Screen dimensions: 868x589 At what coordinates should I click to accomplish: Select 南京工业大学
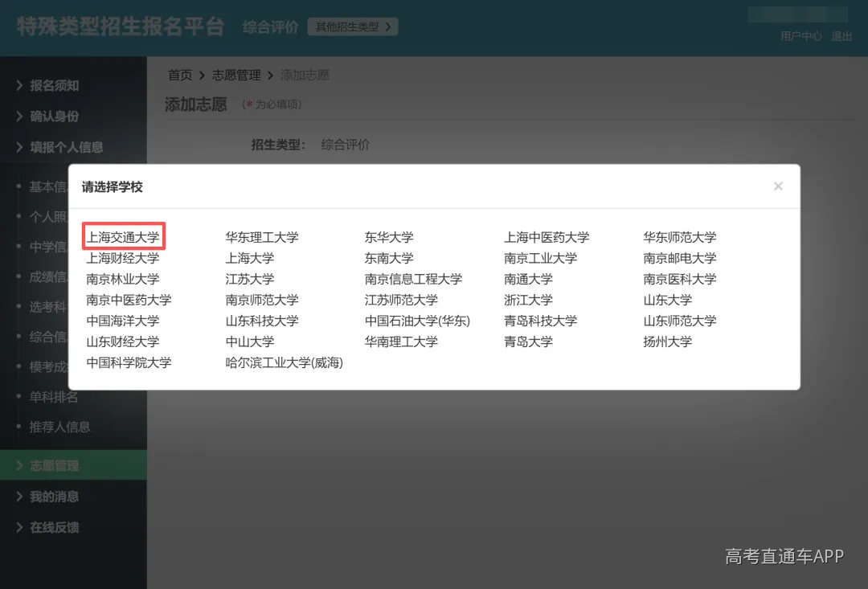click(x=540, y=258)
